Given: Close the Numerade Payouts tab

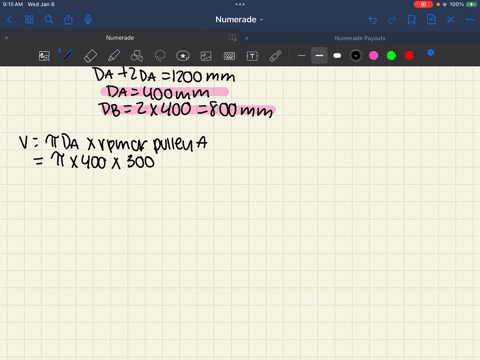Looking at the screenshot, I should (x=247, y=38).
